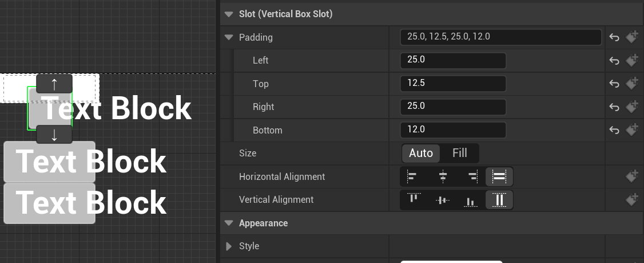Select vertical fill alignment icon
This screenshot has width=644, height=263.
[x=499, y=199]
